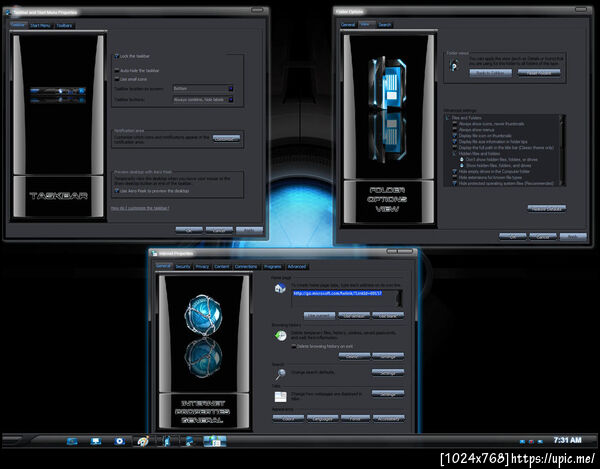This screenshot has height=469, width=600.
Task: Click the Fonts appearance button
Action: coord(355,419)
